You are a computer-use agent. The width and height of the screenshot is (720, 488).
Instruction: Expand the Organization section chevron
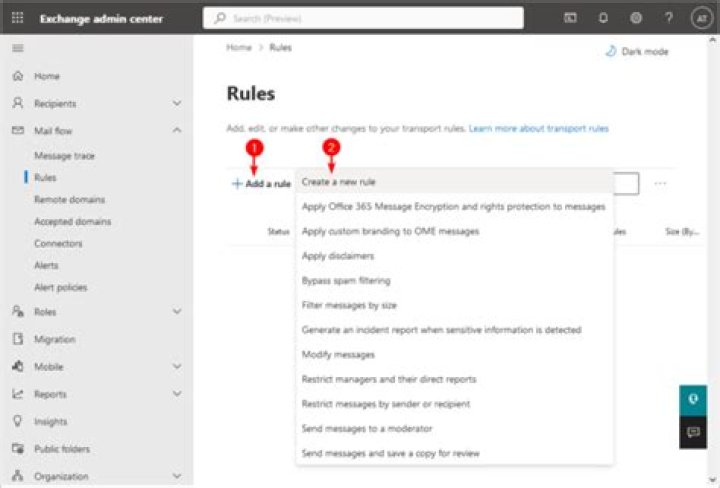point(177,476)
